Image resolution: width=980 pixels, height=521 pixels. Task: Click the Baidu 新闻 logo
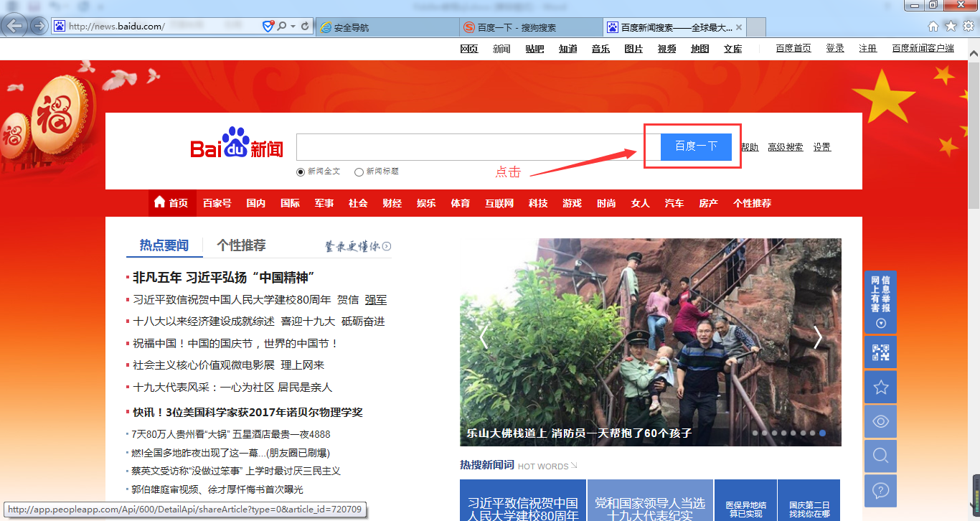tap(237, 143)
